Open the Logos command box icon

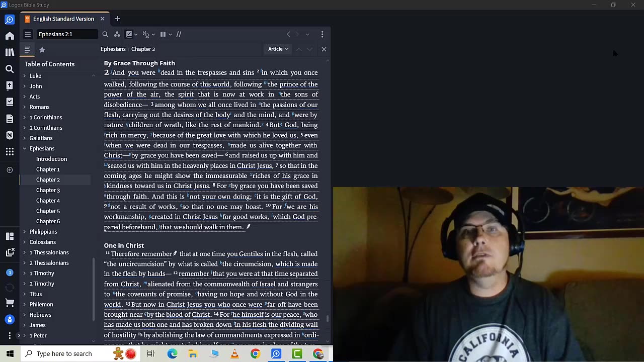point(10,20)
